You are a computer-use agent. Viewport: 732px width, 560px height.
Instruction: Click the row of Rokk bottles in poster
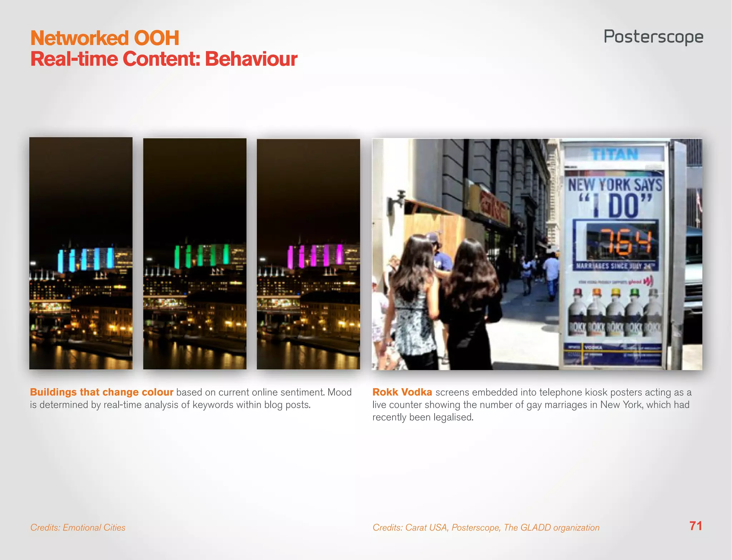pyautogui.click(x=614, y=313)
